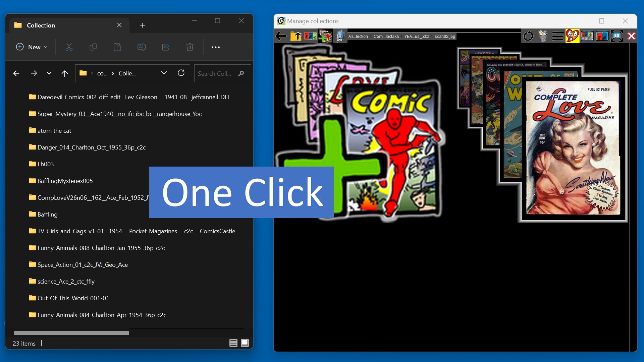644x362 pixels.
Task: Click the back arrow in comic viewer
Action: pyautogui.click(x=281, y=36)
